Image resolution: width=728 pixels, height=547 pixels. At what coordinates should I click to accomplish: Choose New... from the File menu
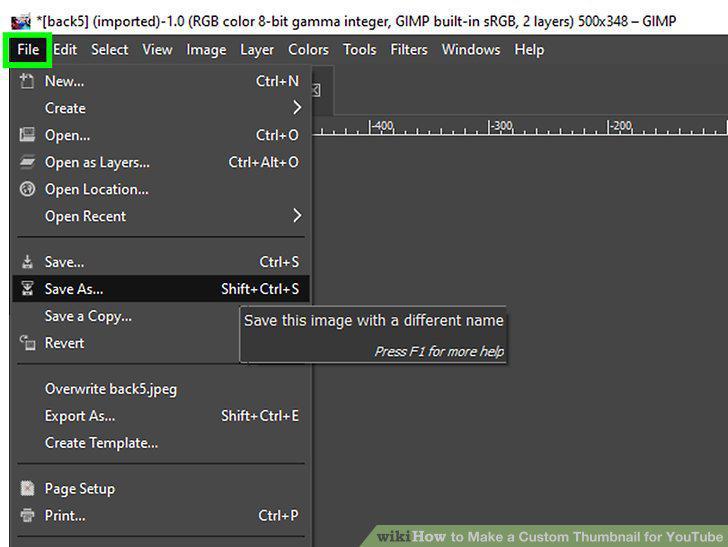tap(161, 81)
